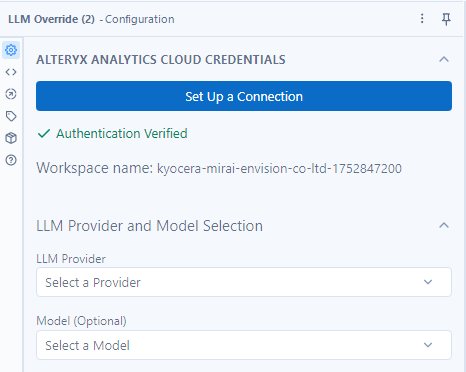The width and height of the screenshot is (466, 372).
Task: Click the Set Up a Connection button
Action: pos(244,96)
